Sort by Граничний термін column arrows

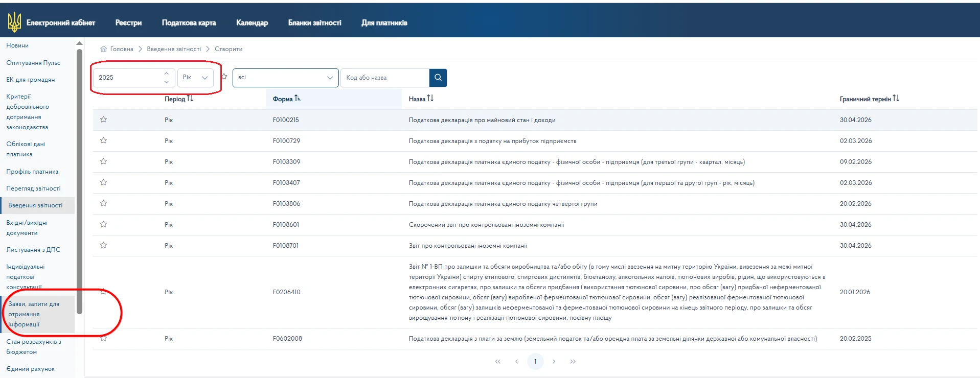(x=896, y=99)
